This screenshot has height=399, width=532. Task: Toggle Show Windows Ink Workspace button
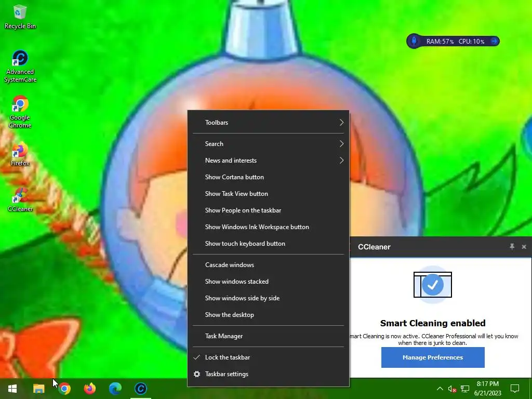[268, 227]
